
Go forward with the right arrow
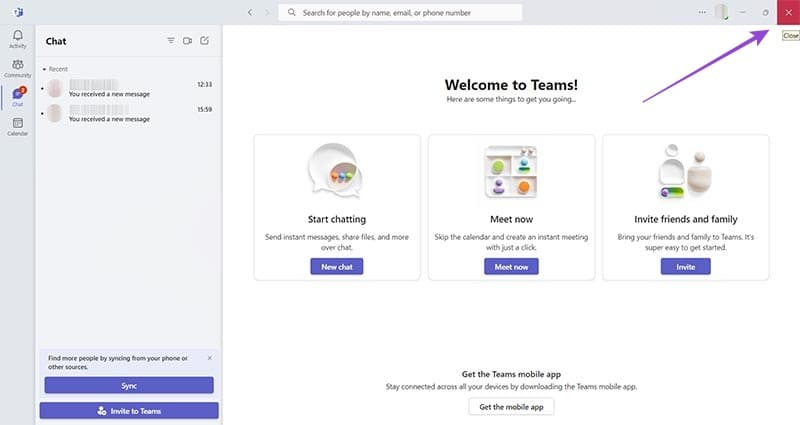coord(267,12)
